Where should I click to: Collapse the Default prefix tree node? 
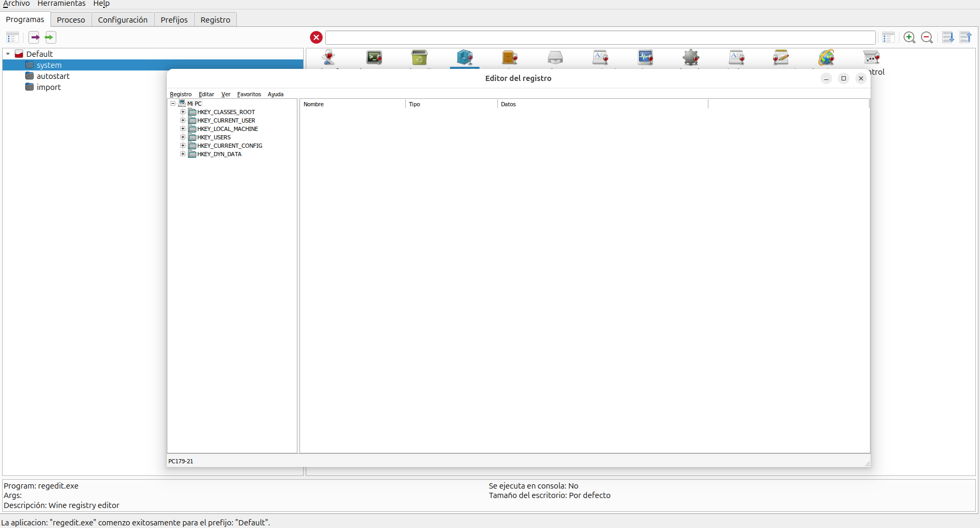click(8, 54)
